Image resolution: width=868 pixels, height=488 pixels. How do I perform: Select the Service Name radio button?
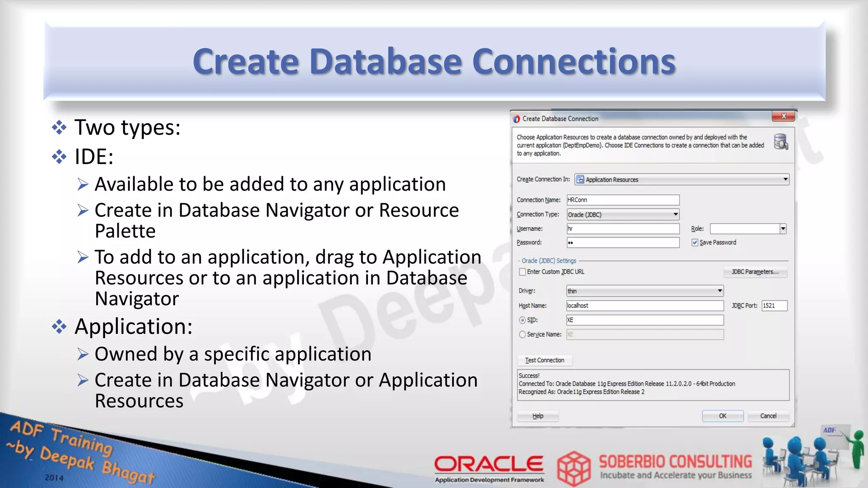point(522,335)
